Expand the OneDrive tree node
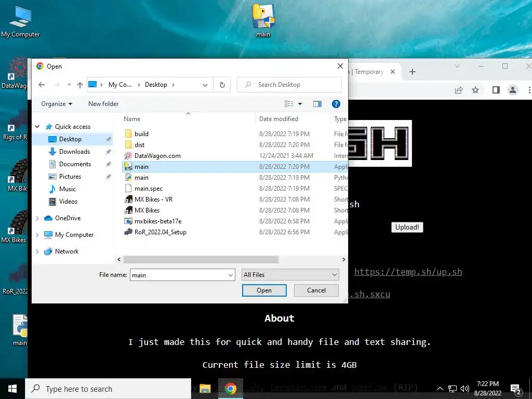The height and width of the screenshot is (399, 532). click(37, 218)
